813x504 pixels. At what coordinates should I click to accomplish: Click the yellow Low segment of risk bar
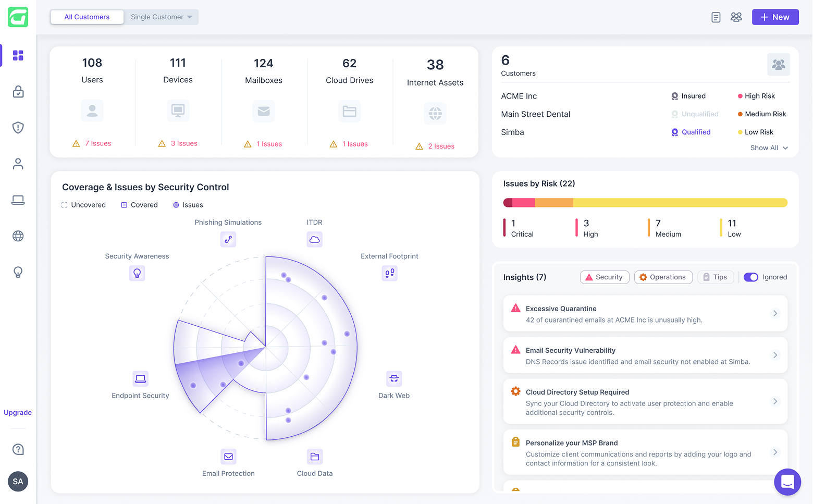click(x=681, y=203)
